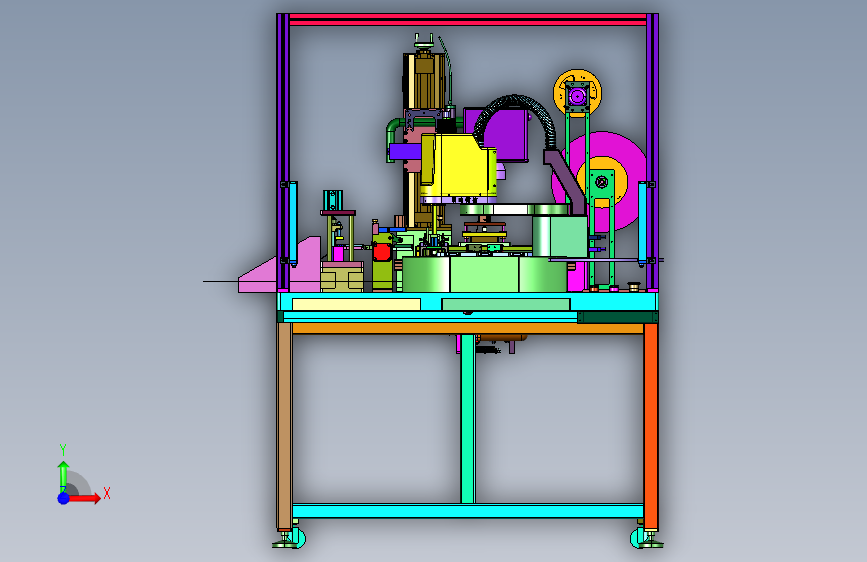Select the red top frame beam

coord(468,19)
